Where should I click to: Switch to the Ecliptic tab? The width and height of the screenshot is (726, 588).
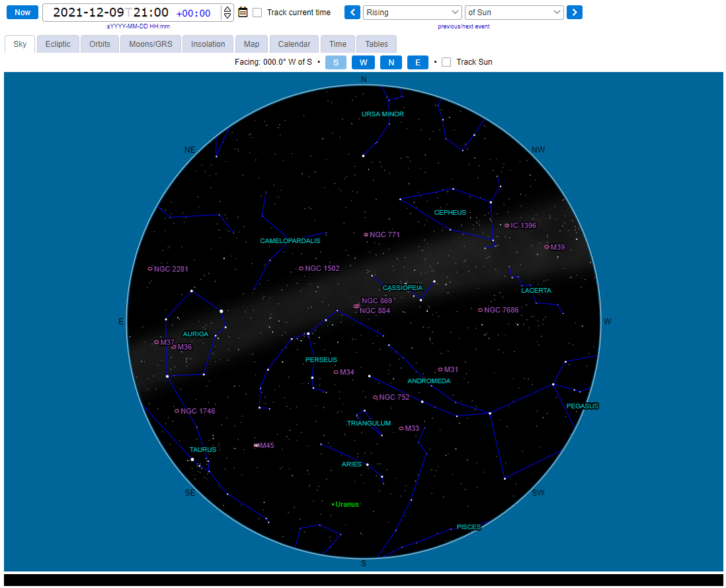(58, 44)
